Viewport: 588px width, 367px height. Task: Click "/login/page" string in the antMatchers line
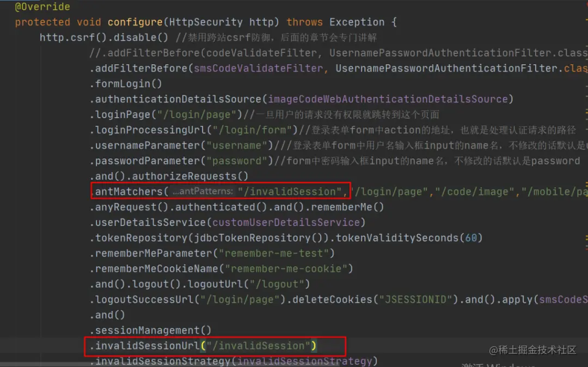[x=388, y=191]
